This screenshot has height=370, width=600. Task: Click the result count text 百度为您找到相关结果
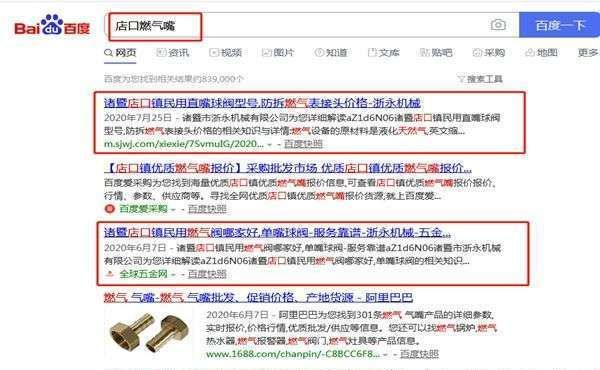click(x=174, y=79)
